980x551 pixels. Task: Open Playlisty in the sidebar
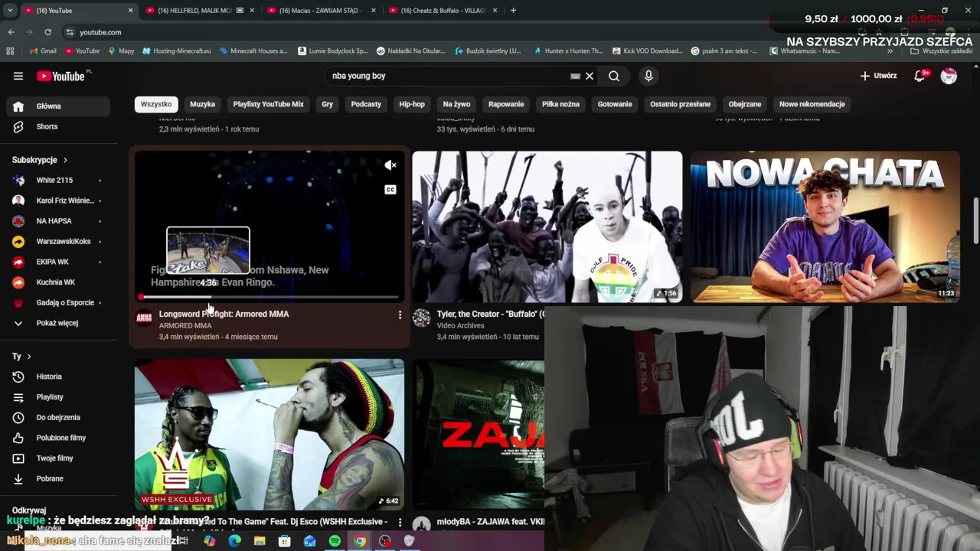click(59, 397)
